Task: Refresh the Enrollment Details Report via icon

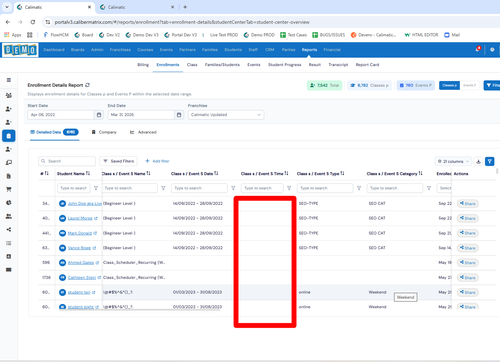Action: pos(87,85)
